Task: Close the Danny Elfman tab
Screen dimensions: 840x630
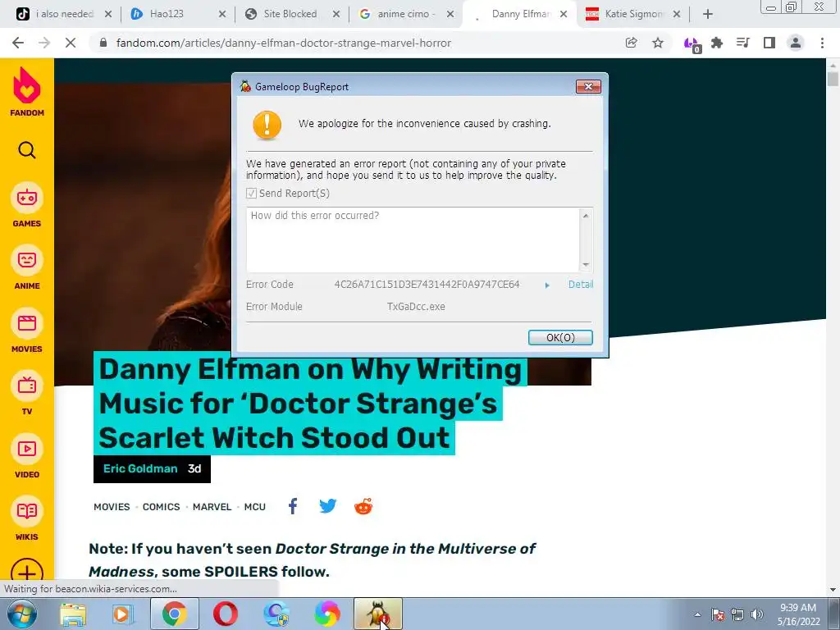Action: click(564, 14)
